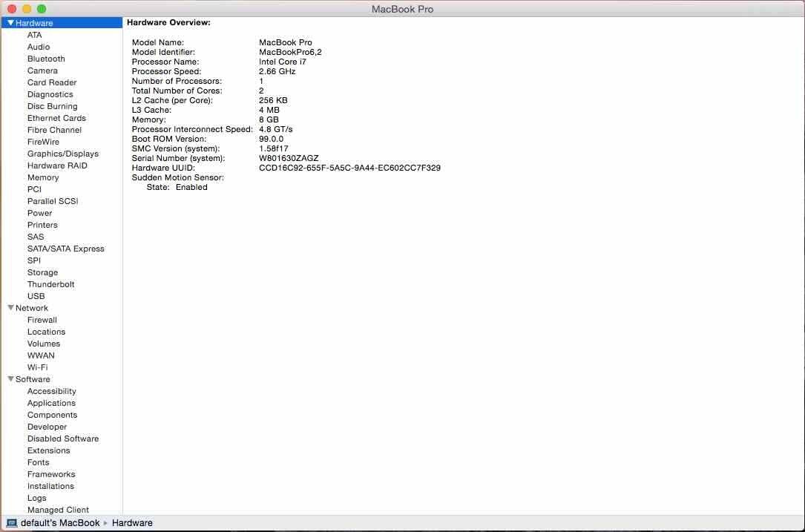Open Developer information
Image resolution: width=805 pixels, height=532 pixels.
point(47,427)
